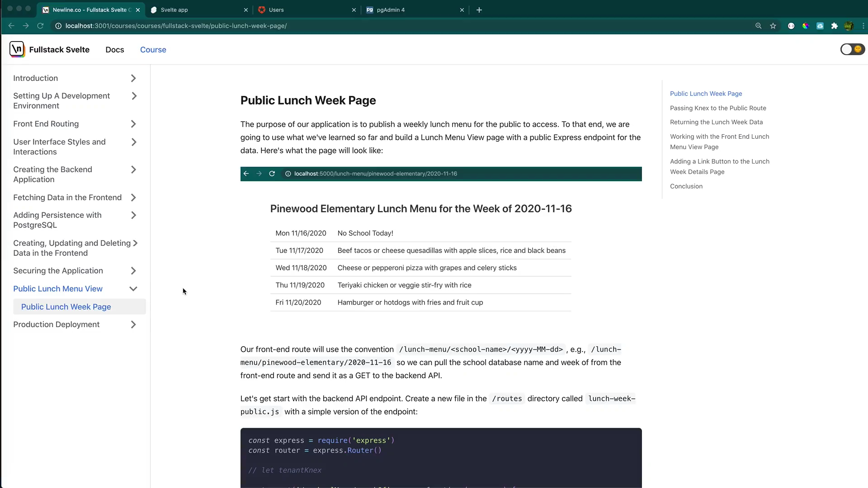Open Front End Routing sidebar section

coord(46,124)
